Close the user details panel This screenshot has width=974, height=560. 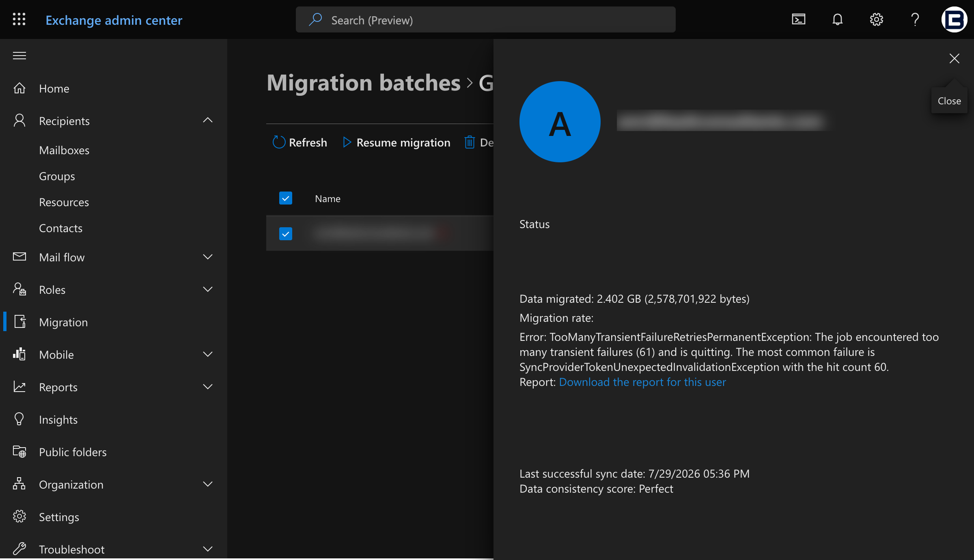pos(954,58)
